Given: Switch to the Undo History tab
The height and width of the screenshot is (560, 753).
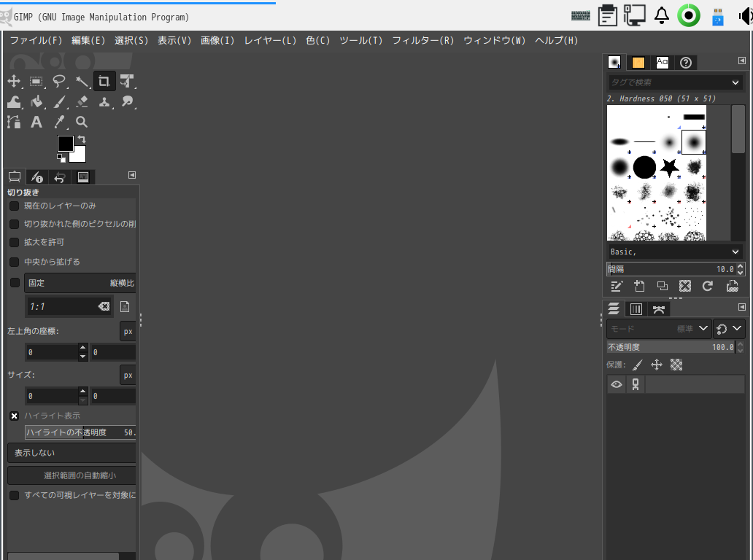Looking at the screenshot, I should [60, 177].
